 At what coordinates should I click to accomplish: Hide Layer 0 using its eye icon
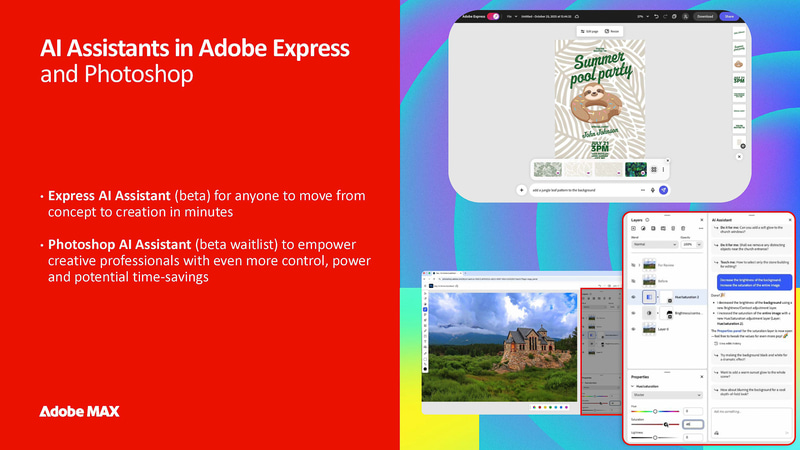(633, 329)
